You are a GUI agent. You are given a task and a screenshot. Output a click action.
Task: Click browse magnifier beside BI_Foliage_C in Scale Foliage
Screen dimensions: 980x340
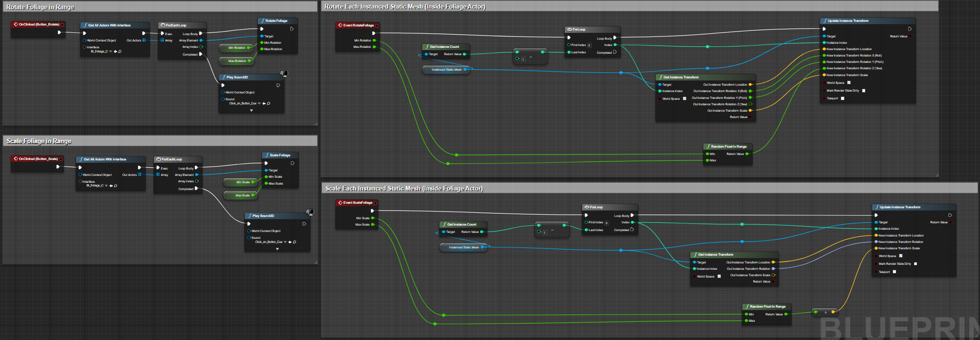(116, 185)
